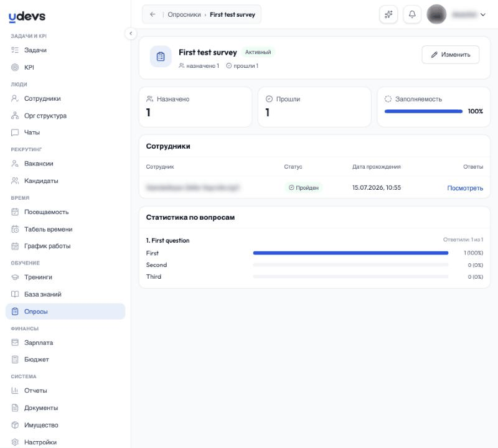498x448 pixels.
Task: Open the AI sparkle assistant icon
Action: click(388, 14)
